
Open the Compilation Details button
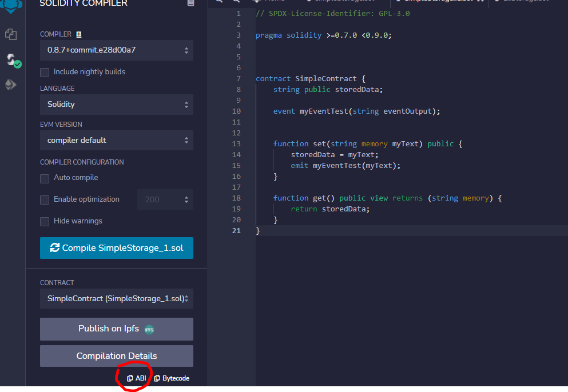click(117, 356)
